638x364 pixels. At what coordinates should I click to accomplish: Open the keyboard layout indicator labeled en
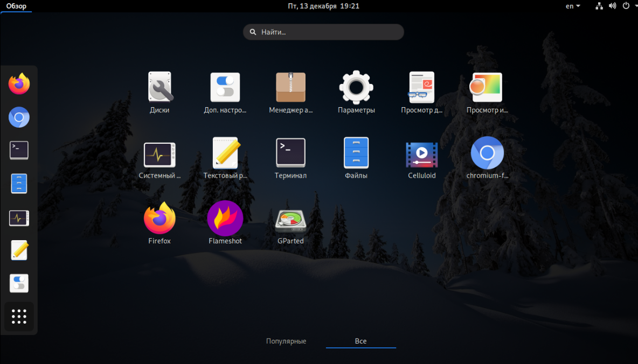point(572,6)
